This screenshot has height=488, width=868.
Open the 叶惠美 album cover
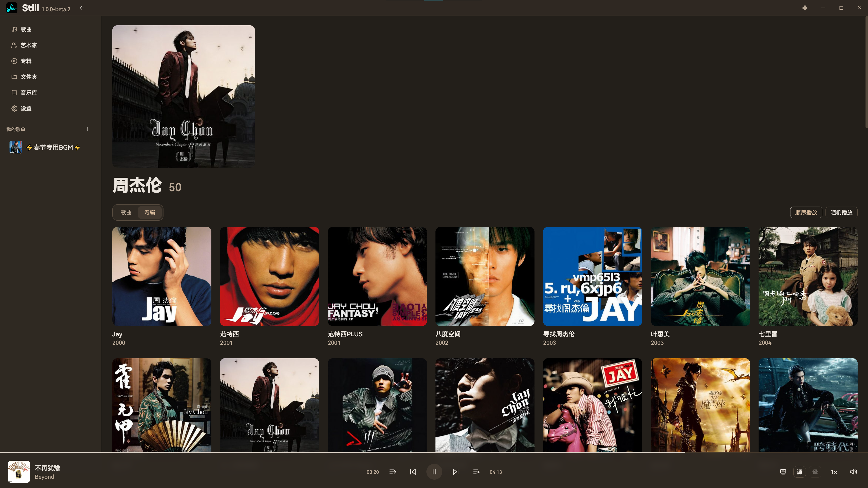tap(700, 276)
